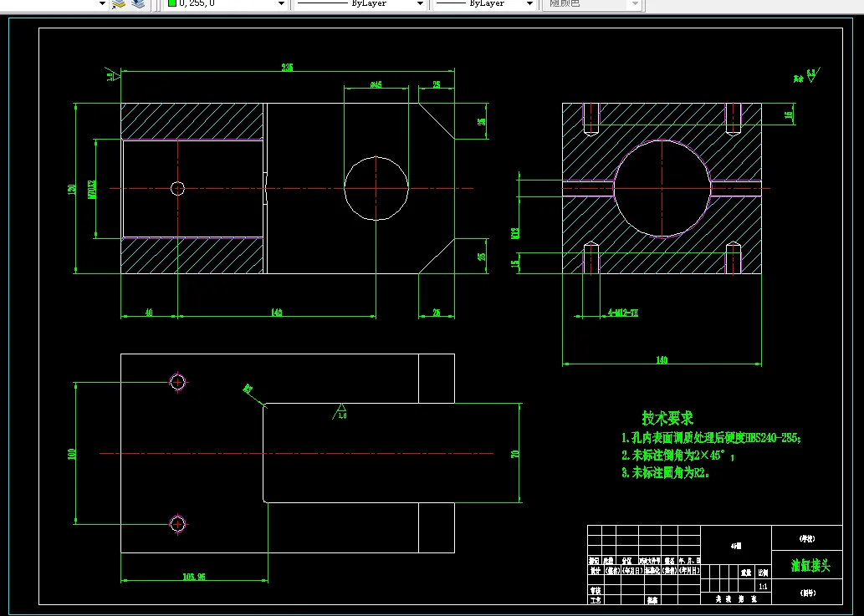Select the 40 dimension below front view
This screenshot has width=864, height=616.
point(149,313)
